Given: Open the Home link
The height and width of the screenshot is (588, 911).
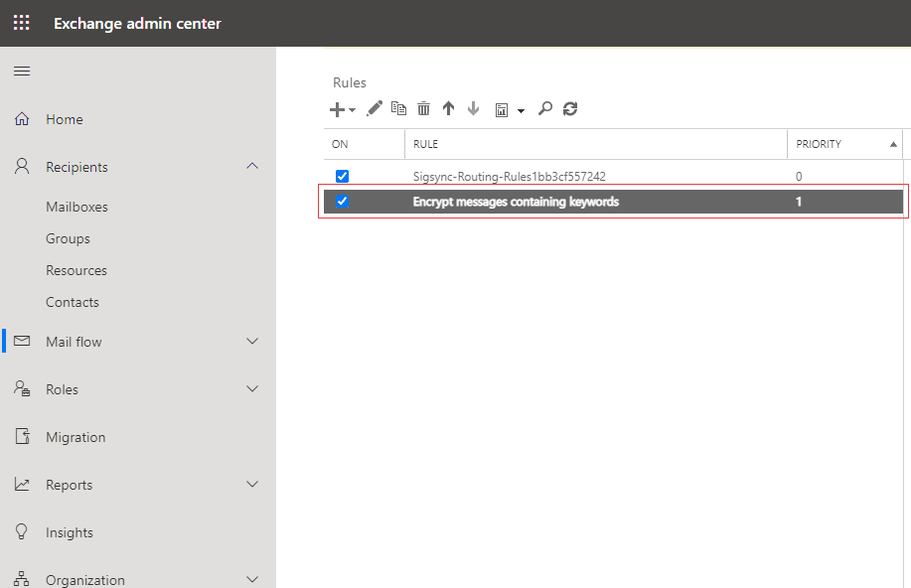Looking at the screenshot, I should pos(65,119).
